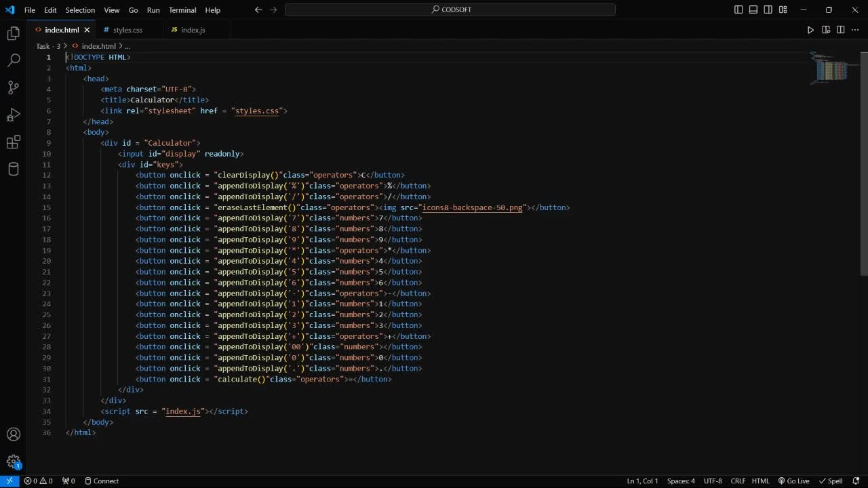Image resolution: width=868 pixels, height=488 pixels.
Task: Follow the index.js link in code
Action: pos(183,411)
